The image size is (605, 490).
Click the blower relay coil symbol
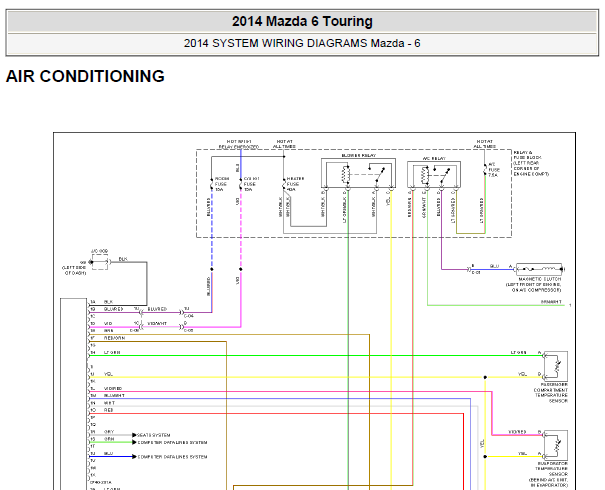[x=345, y=174]
